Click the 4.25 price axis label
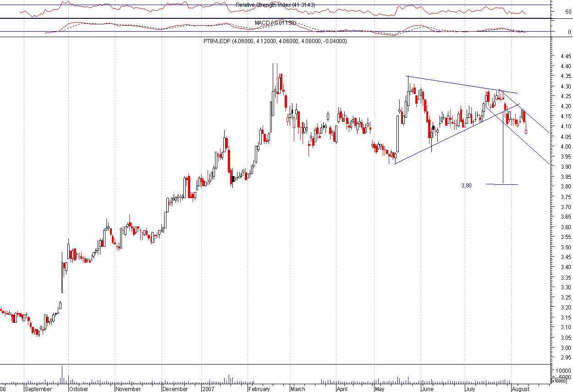 coord(566,96)
